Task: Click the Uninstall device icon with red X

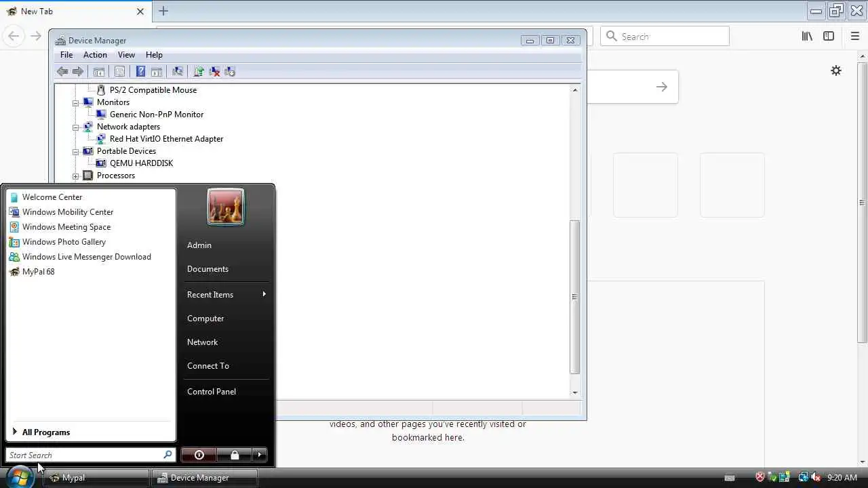Action: 214,71
